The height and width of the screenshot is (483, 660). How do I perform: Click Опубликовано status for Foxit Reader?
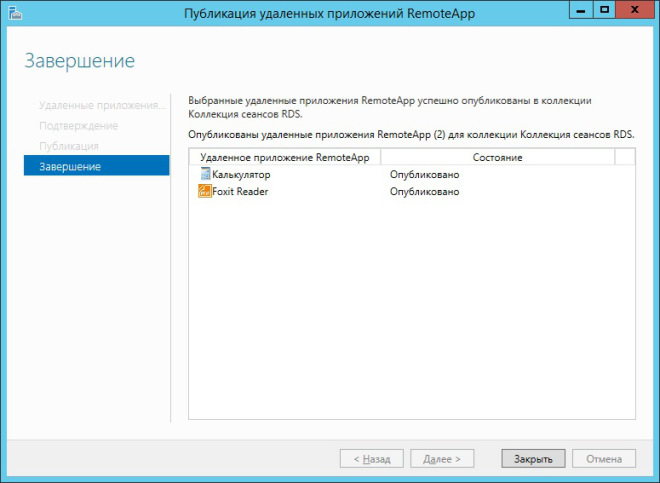click(x=424, y=192)
